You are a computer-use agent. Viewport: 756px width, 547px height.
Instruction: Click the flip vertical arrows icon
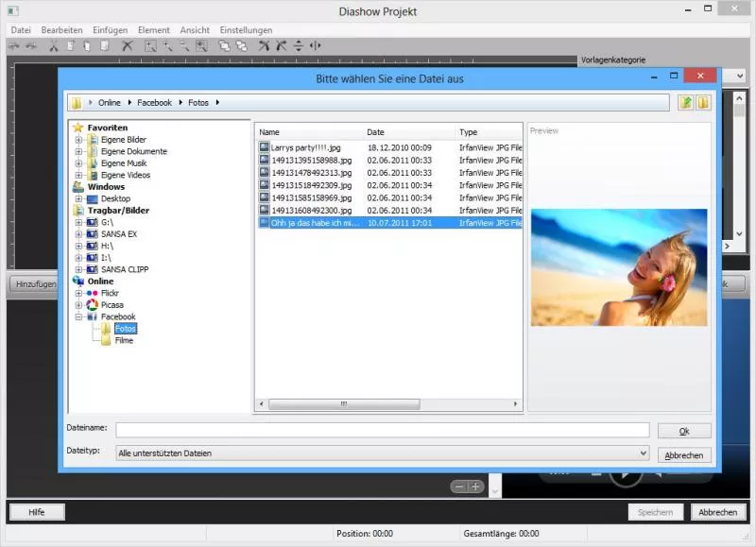(299, 46)
